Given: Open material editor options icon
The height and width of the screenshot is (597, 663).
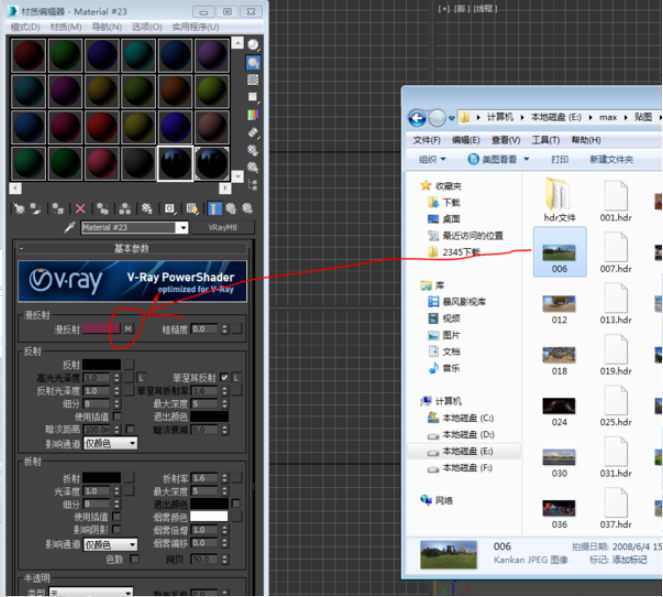Looking at the screenshot, I should coord(253,150).
